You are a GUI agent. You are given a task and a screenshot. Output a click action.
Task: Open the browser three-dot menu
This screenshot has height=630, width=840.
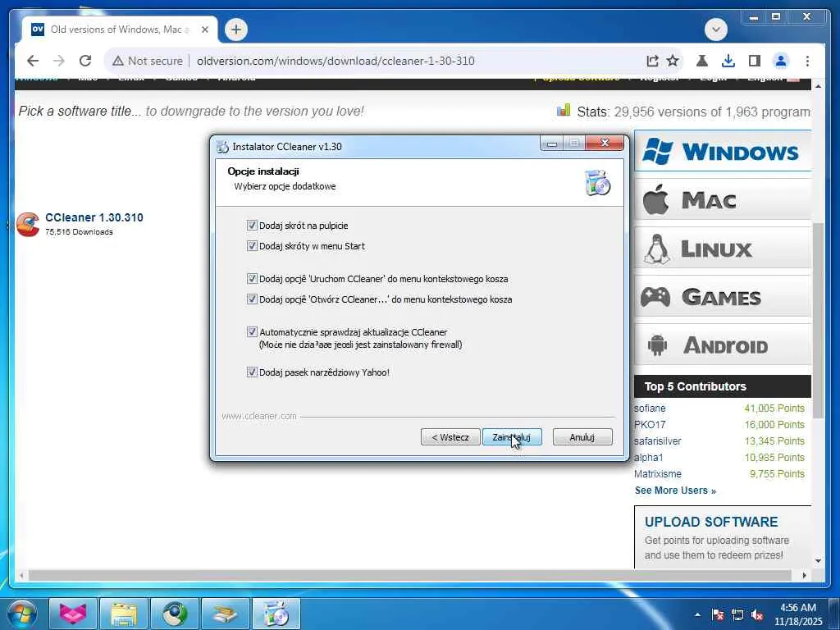tap(807, 61)
